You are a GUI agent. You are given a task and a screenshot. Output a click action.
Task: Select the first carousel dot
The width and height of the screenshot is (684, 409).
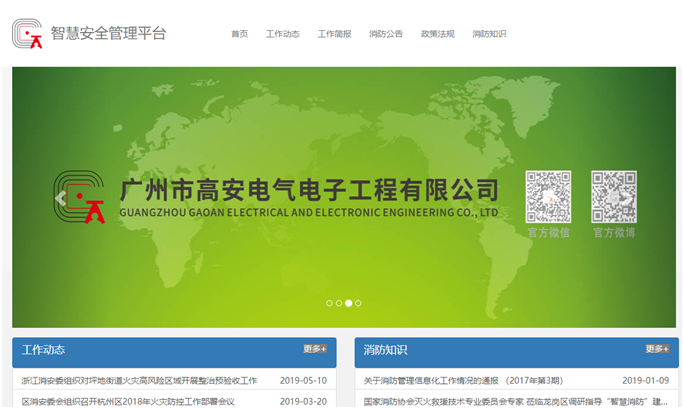pyautogui.click(x=329, y=302)
